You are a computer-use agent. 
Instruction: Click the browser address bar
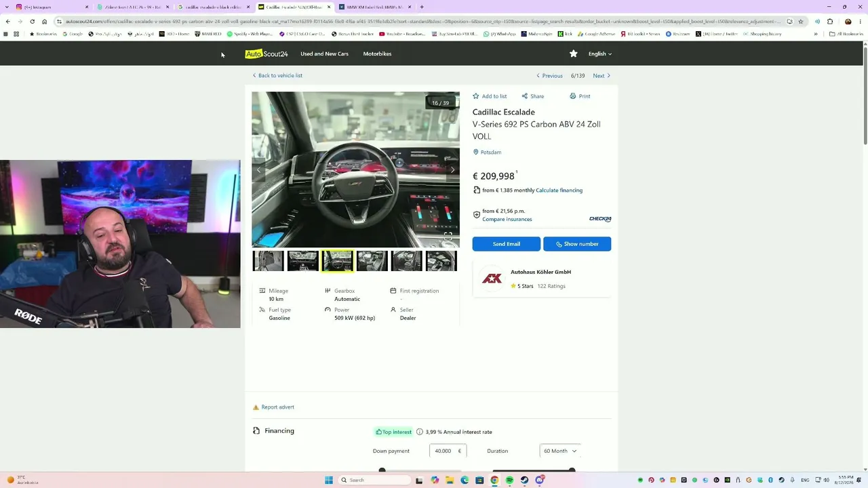tap(420, 22)
